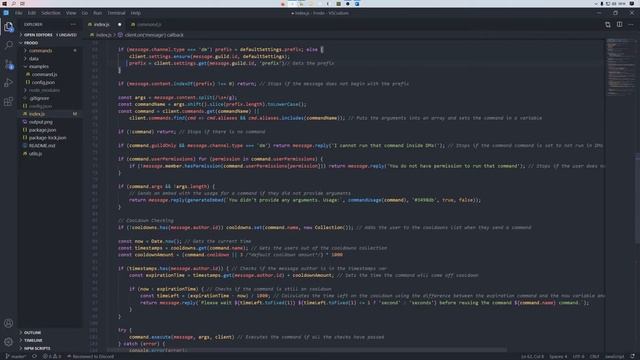Screen dimensions: 640x360
Task: Expand the Open Editors section
Action: [50, 35]
